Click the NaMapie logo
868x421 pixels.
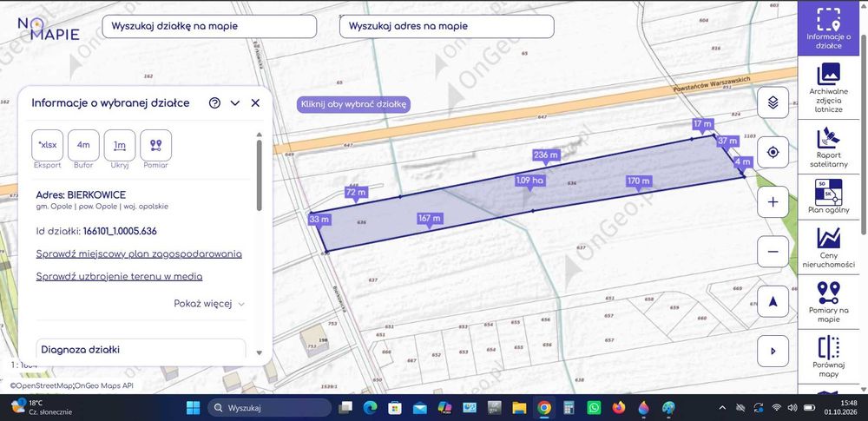[x=49, y=28]
